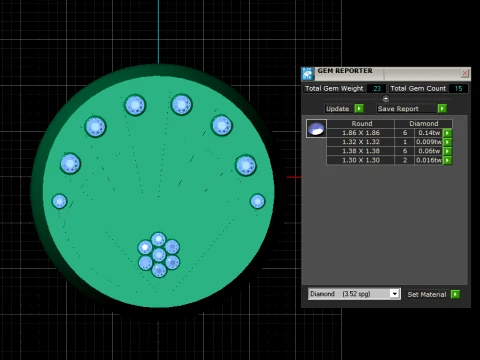Click the 0.14tw weight cell

click(x=429, y=133)
